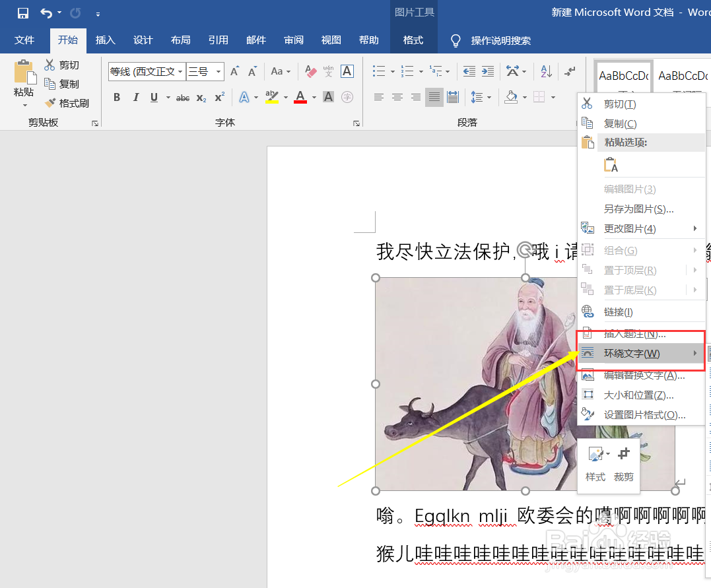The width and height of the screenshot is (711, 588).
Task: Click the enclosed character 字 icon
Action: click(x=347, y=97)
